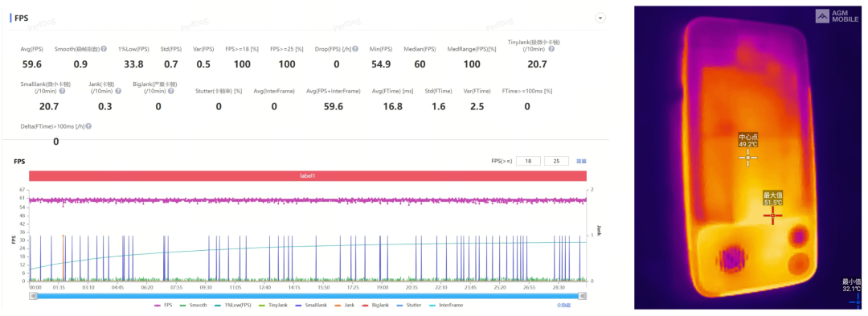This screenshot has height=316, width=868.
Task: Click the Var(FTime) value 2.5
Action: pos(477,106)
